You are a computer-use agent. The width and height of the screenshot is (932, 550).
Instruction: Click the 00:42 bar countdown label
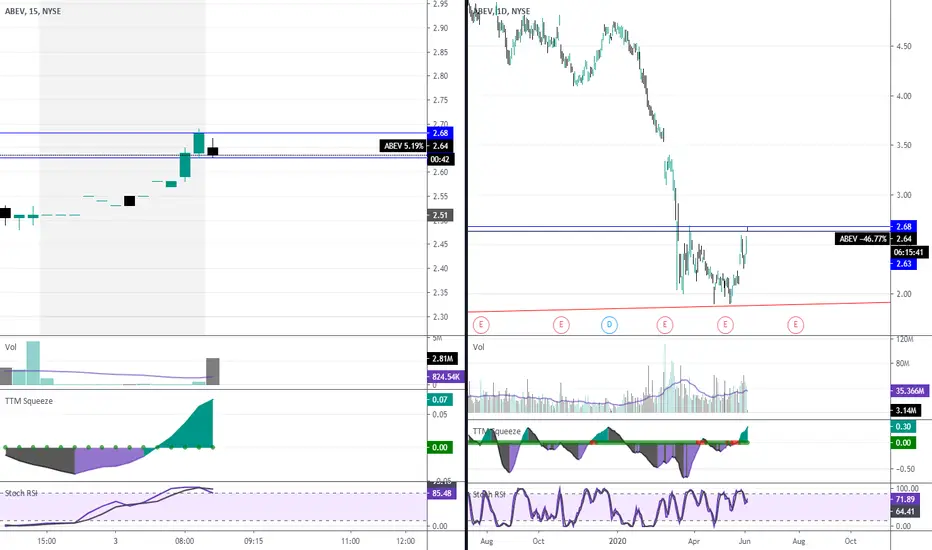[440, 159]
